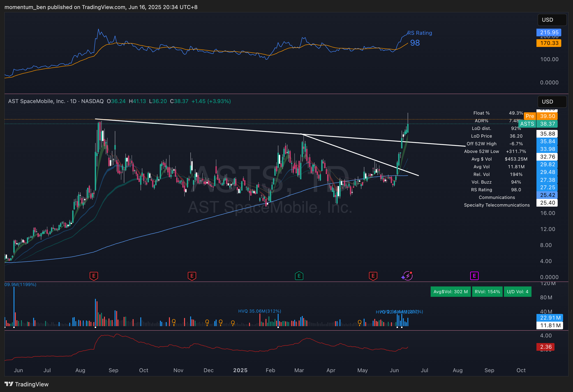Viewport: 573px width, 392px height.
Task: Click the Avg$Vol: 302 M label
Action: [451, 292]
